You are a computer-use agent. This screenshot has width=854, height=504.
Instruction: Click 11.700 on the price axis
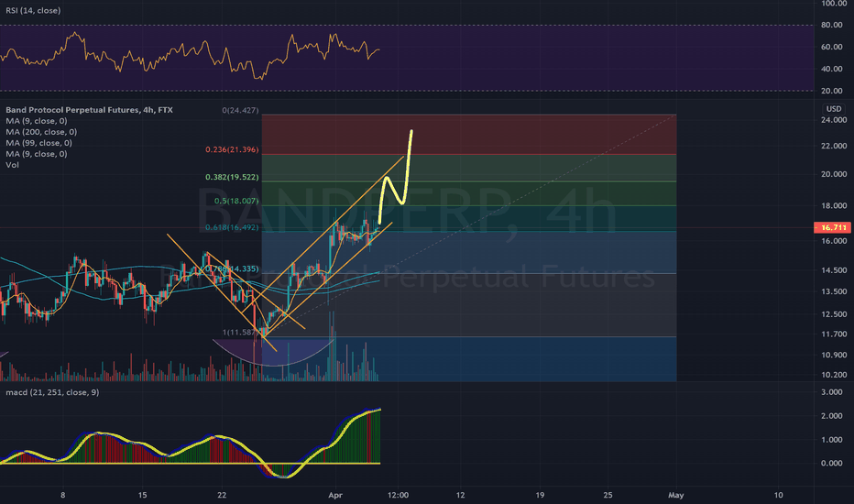pos(834,334)
